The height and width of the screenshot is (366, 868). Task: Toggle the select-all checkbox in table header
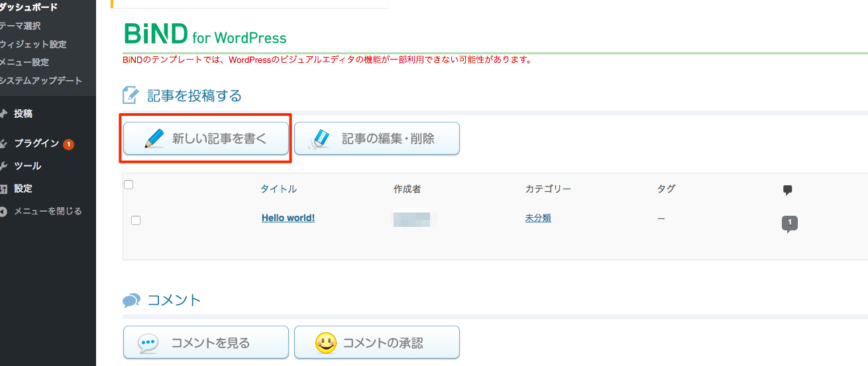click(x=129, y=185)
